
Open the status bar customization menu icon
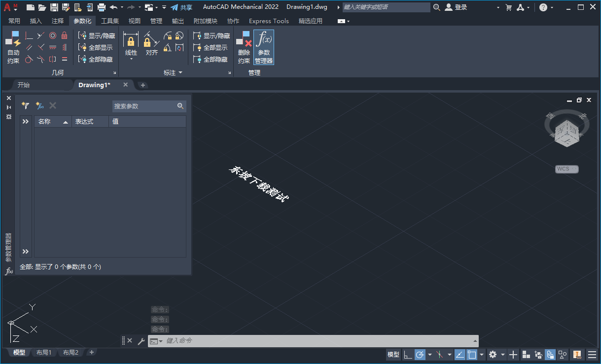pos(592,355)
